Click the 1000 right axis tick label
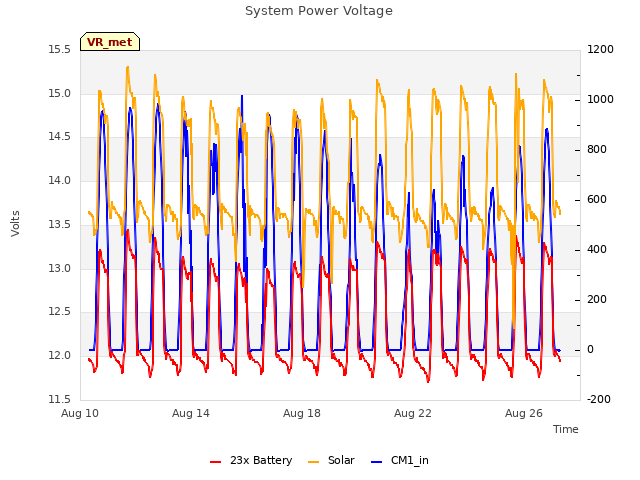640x480 pixels. coord(600,100)
